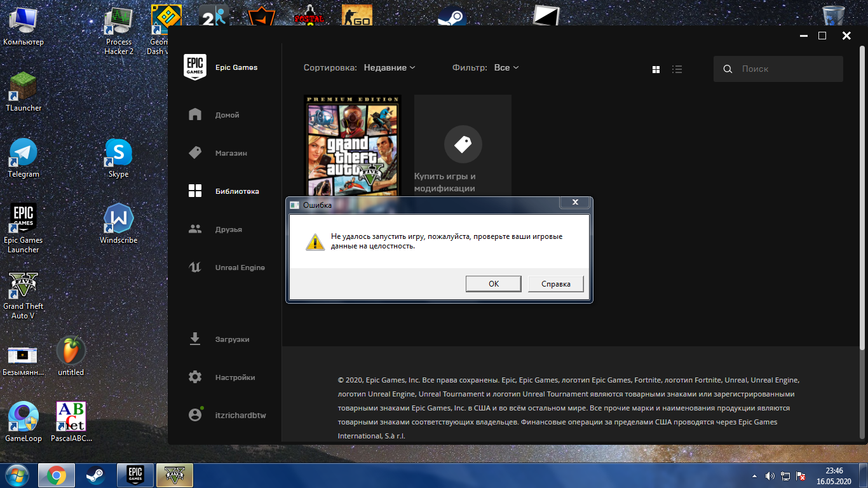Click the 23:46 clock in taskbar
This screenshot has height=488, width=868.
coord(834,476)
